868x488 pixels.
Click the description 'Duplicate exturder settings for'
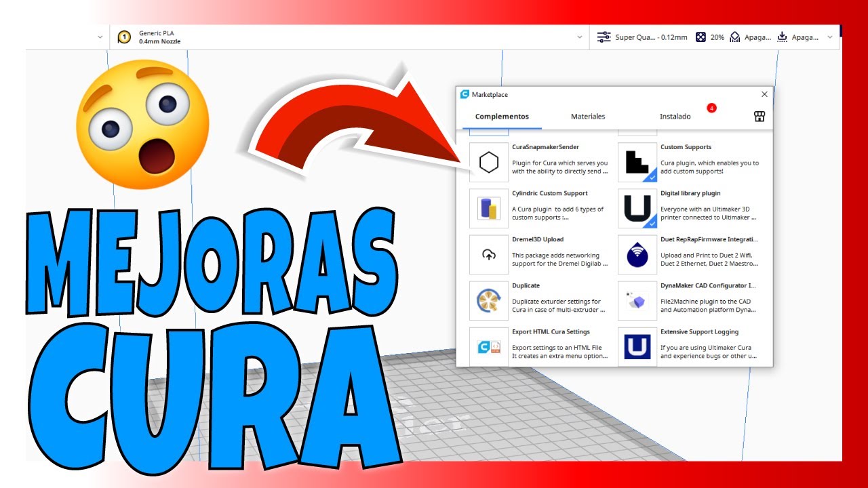coord(556,301)
